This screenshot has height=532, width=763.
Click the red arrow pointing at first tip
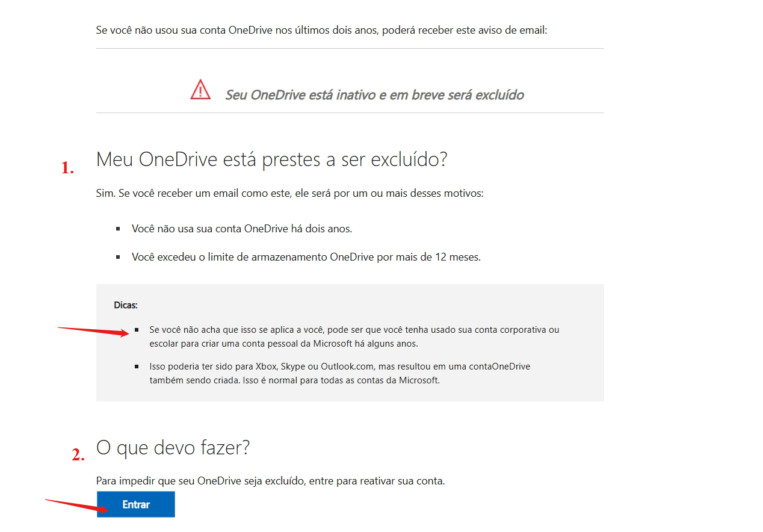click(94, 332)
